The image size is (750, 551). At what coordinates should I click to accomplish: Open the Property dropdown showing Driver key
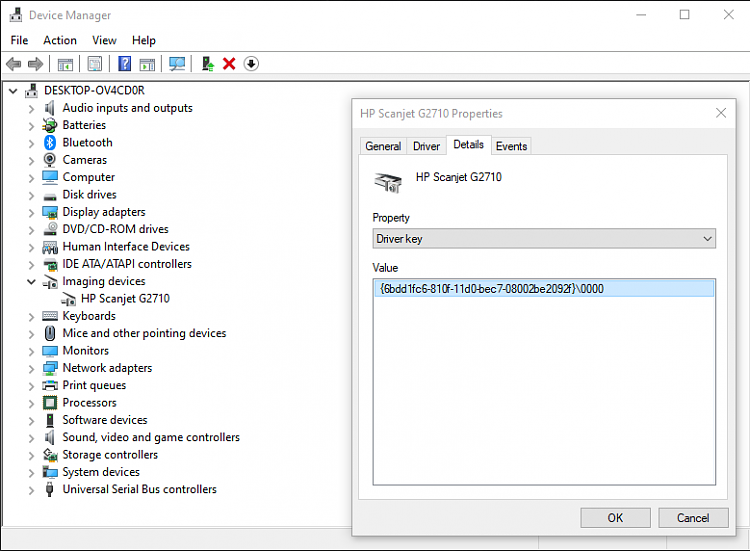tap(544, 239)
